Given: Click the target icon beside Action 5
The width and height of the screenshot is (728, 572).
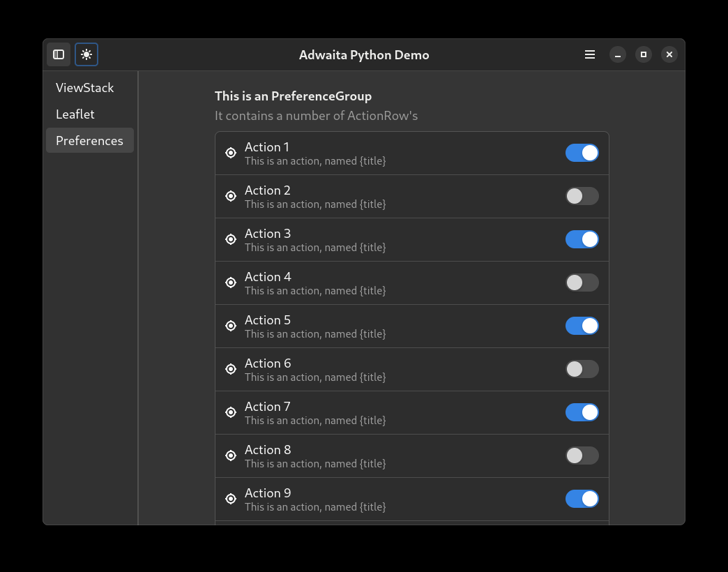Looking at the screenshot, I should click(x=231, y=326).
